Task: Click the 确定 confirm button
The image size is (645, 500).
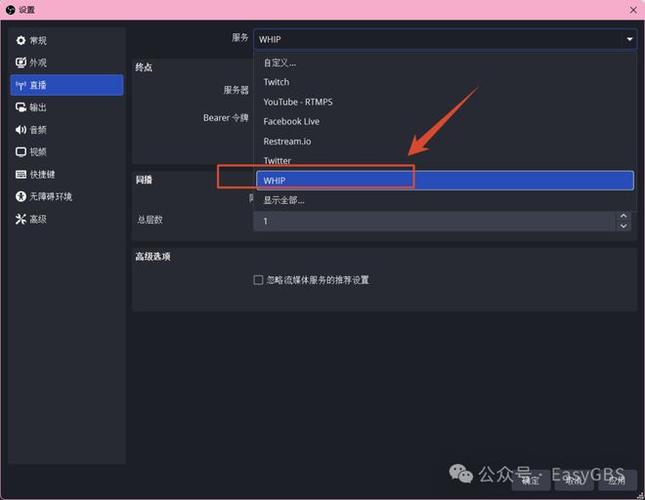Action: click(x=531, y=480)
